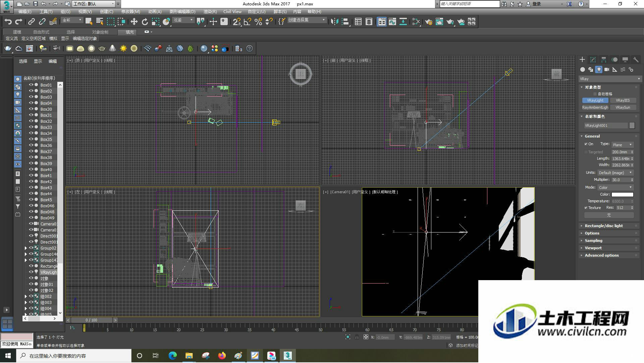This screenshot has height=363, width=644.
Task: Click the Redo arrow in main toolbar
Action: coord(19,22)
